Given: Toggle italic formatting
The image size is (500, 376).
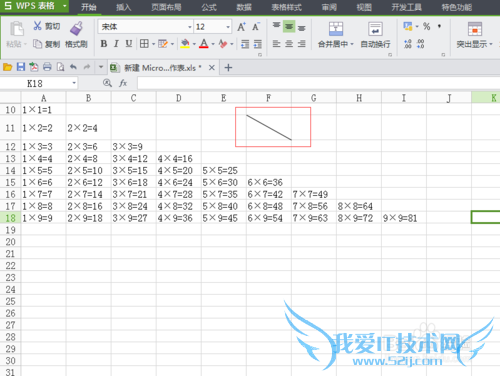Looking at the screenshot, I should [x=116, y=44].
